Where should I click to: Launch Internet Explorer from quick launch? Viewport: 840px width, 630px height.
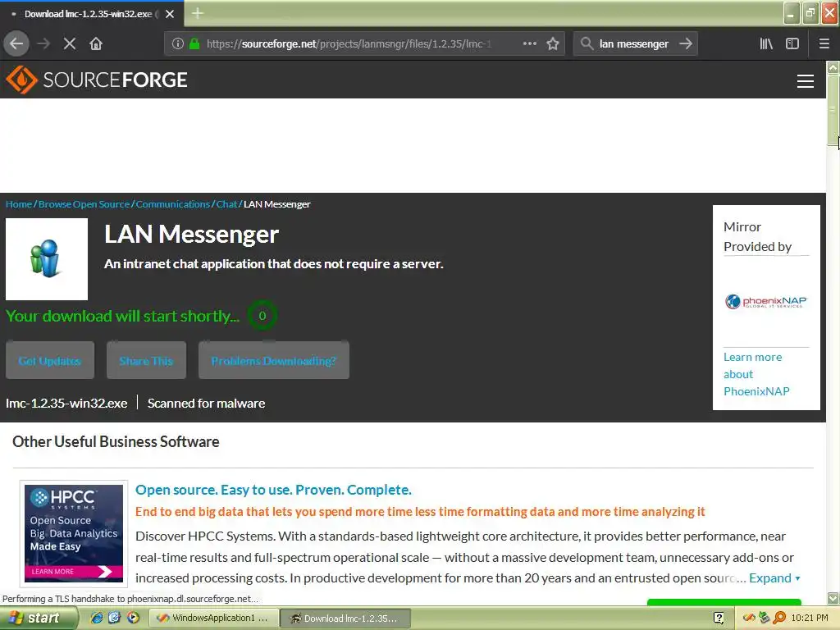pyautogui.click(x=97, y=618)
